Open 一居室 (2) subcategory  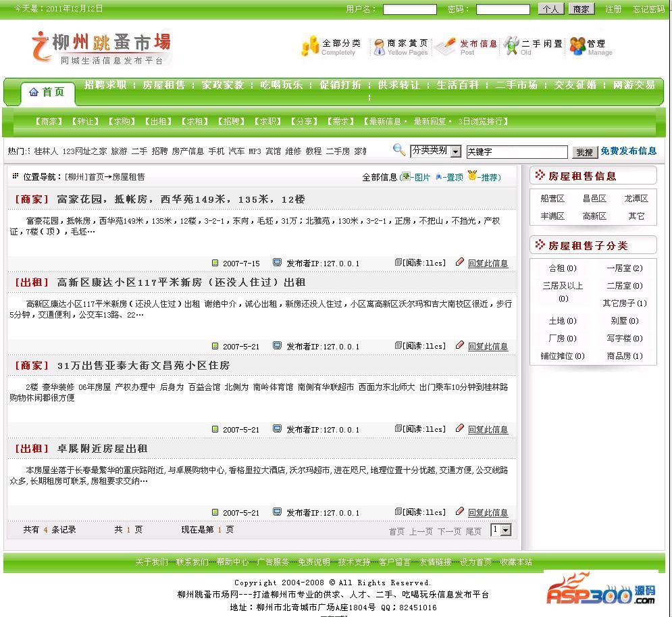[625, 268]
